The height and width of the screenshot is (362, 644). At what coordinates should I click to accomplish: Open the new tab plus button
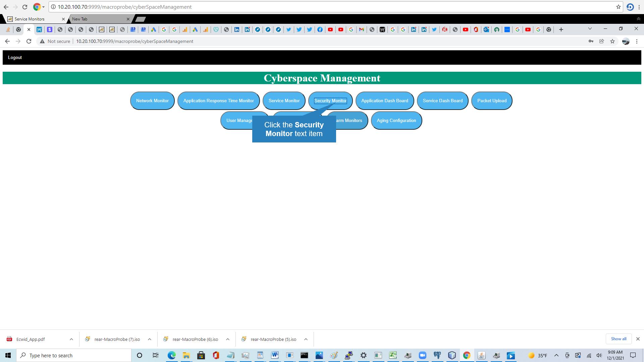(561, 29)
